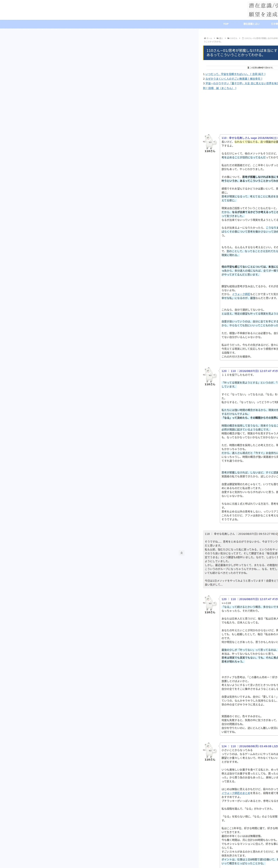Image resolution: width=278 pixels, height=868 pixels.
Task: Click the line 小さいことからなってみる
Action: tap(237, 750)
